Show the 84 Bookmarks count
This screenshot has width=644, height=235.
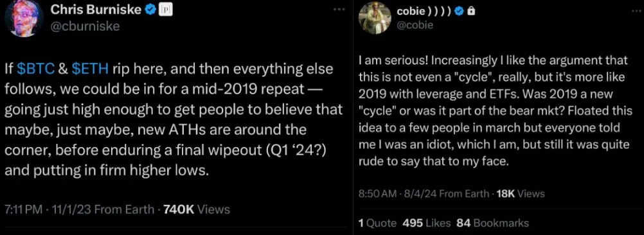point(492,223)
